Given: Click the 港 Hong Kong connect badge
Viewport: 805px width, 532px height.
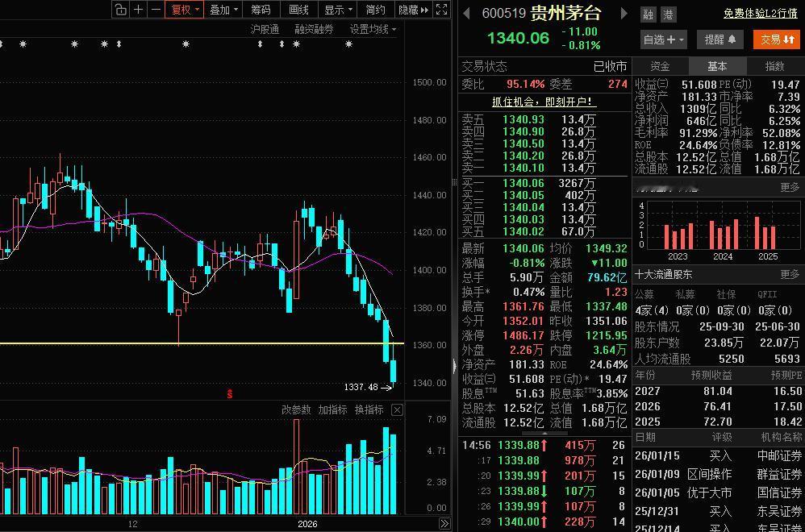Looking at the screenshot, I should [x=668, y=15].
